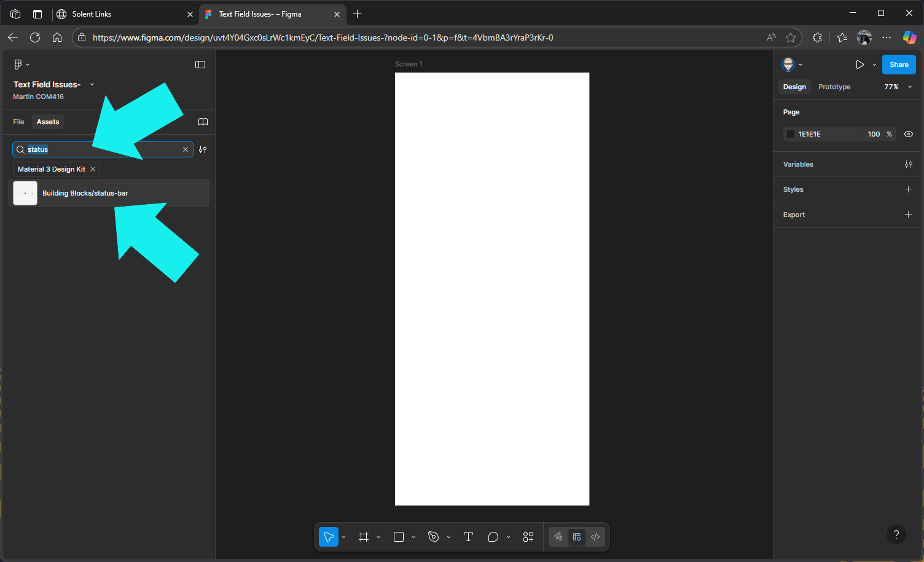This screenshot has height=562, width=924.
Task: Select the Text tool
Action: click(x=468, y=537)
